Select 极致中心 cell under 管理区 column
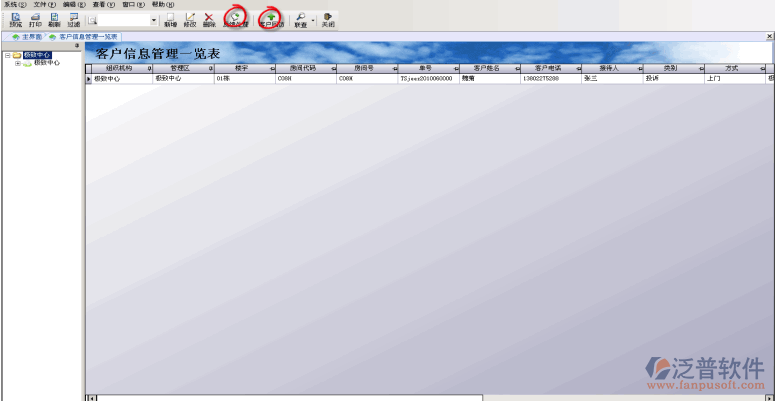 (x=183, y=79)
